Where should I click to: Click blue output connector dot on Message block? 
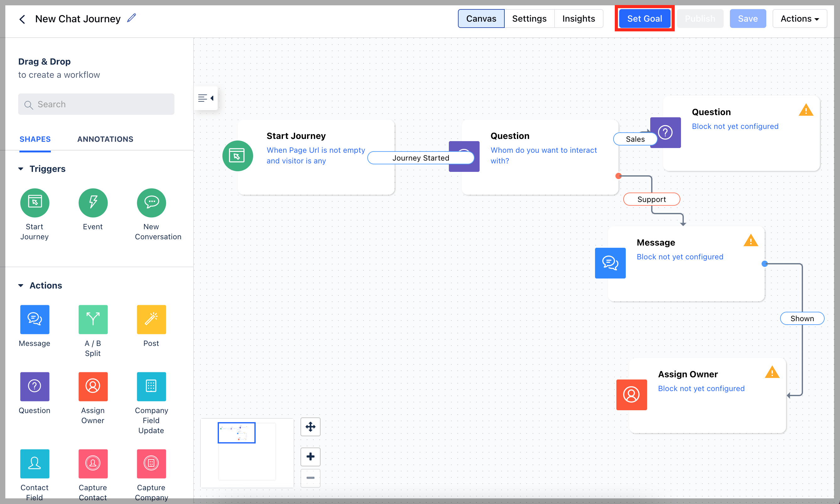click(x=765, y=263)
